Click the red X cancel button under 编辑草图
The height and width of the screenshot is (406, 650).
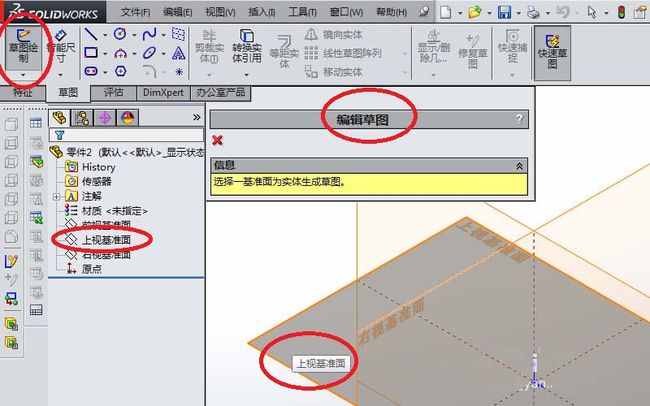[x=217, y=140]
